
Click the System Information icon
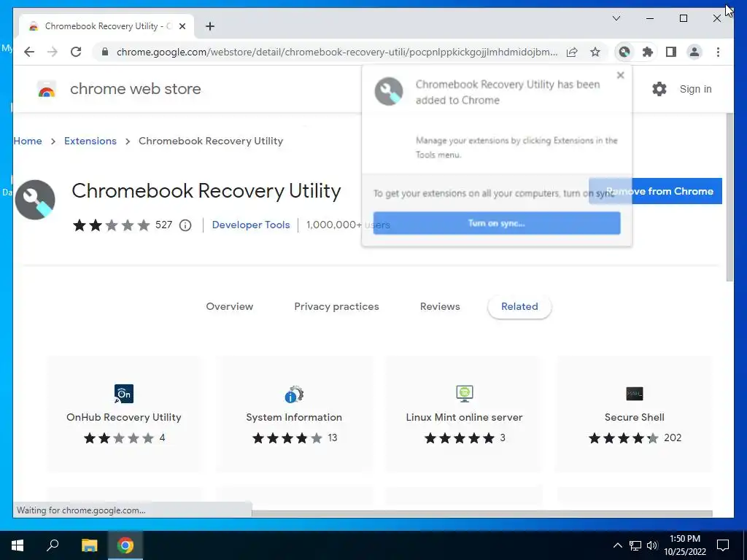(x=294, y=394)
